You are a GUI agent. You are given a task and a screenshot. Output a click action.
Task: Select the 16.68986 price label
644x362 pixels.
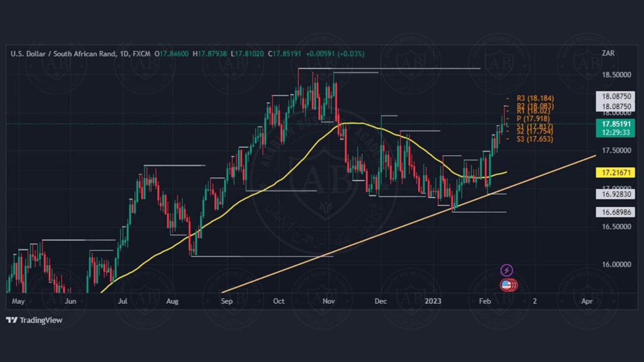coord(616,212)
